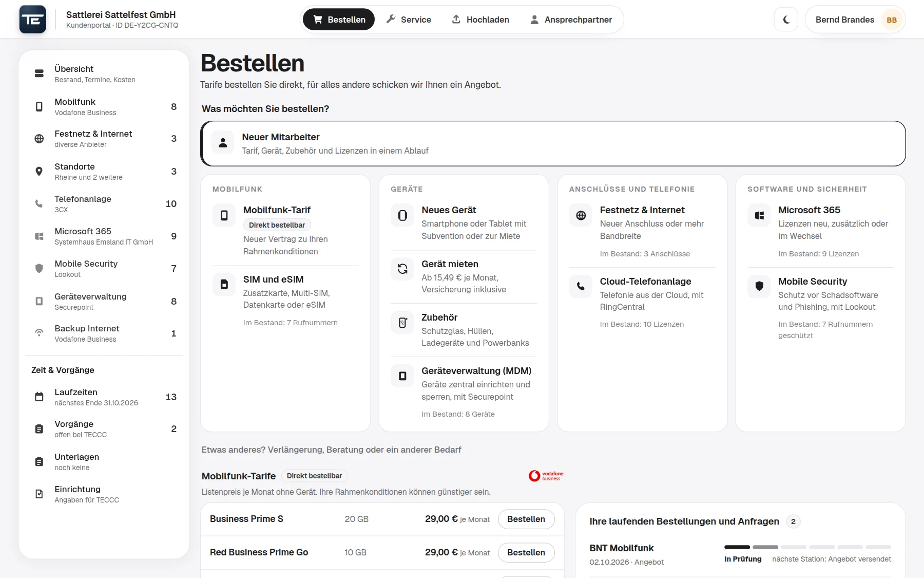This screenshot has height=578, width=924.
Task: Choose the Mobilfunk-Tarif order option
Action: [x=285, y=230]
